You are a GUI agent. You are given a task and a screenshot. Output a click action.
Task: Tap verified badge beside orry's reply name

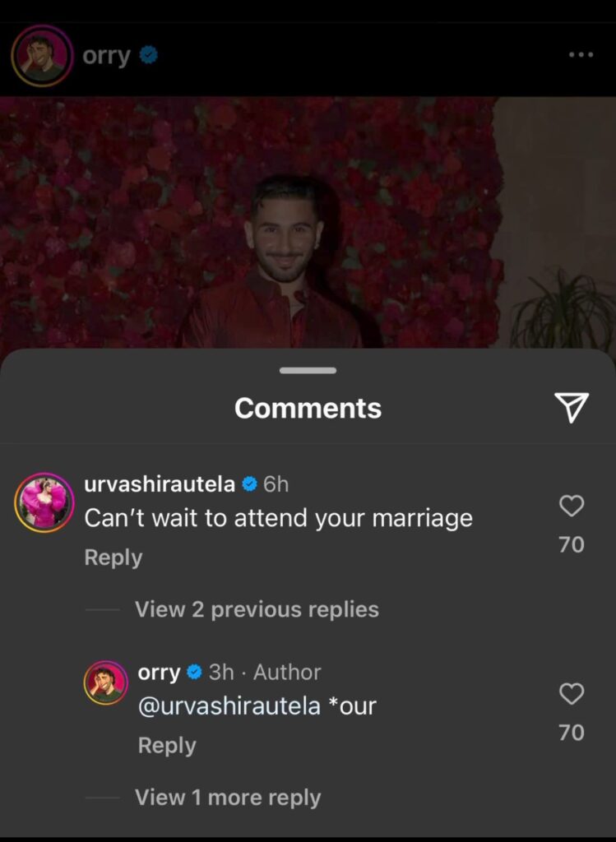coord(194,673)
